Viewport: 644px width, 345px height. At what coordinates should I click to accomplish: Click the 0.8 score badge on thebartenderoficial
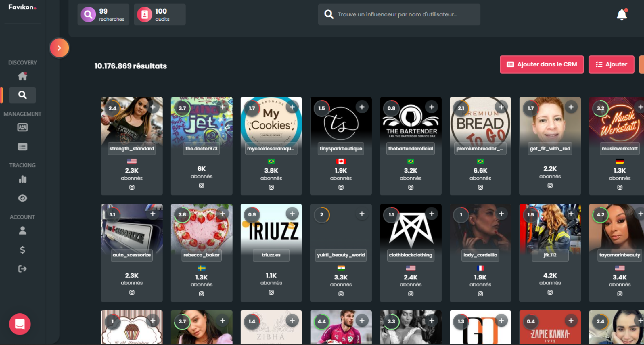click(x=391, y=108)
